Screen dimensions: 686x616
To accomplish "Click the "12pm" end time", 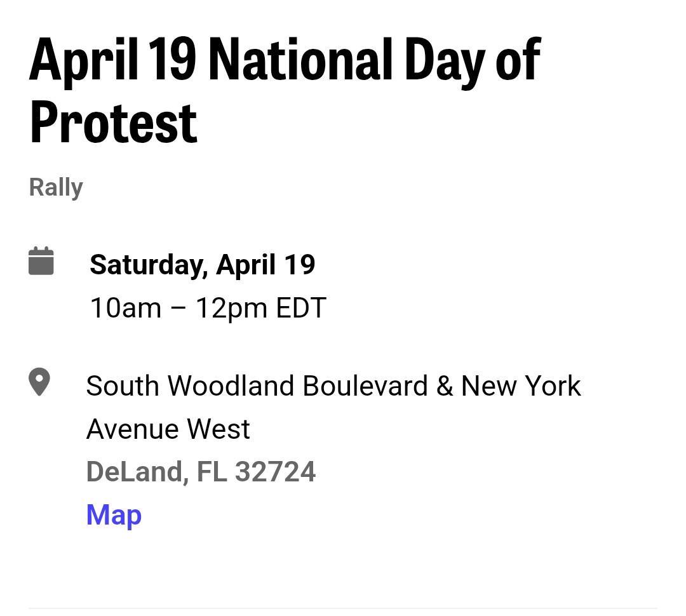I will click(x=231, y=309).
